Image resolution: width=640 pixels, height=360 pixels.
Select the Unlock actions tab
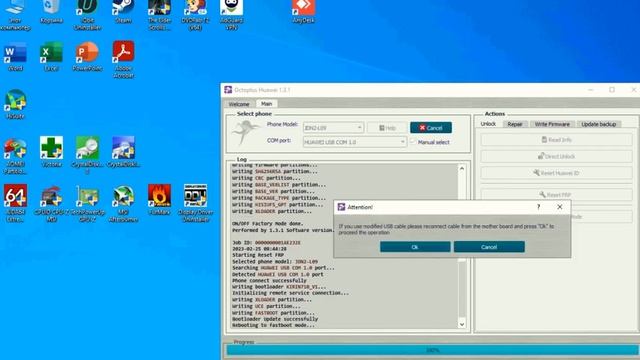pyautogui.click(x=488, y=124)
